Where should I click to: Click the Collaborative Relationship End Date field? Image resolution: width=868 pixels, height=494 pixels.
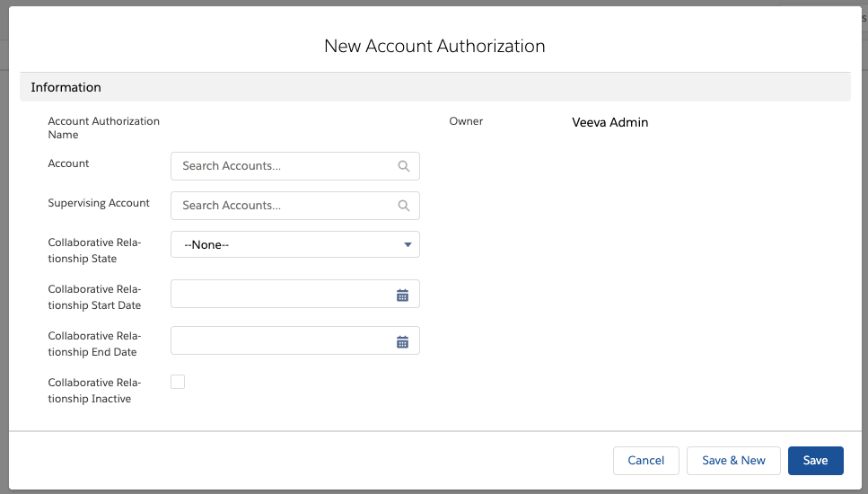pos(280,341)
